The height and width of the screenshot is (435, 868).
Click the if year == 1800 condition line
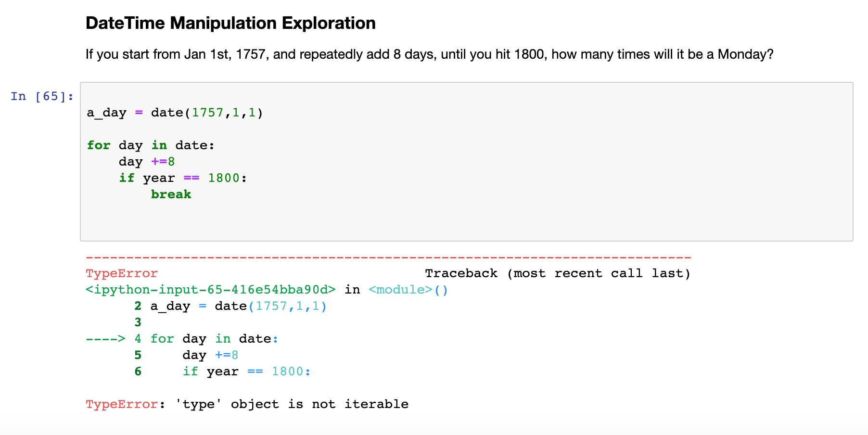183,178
